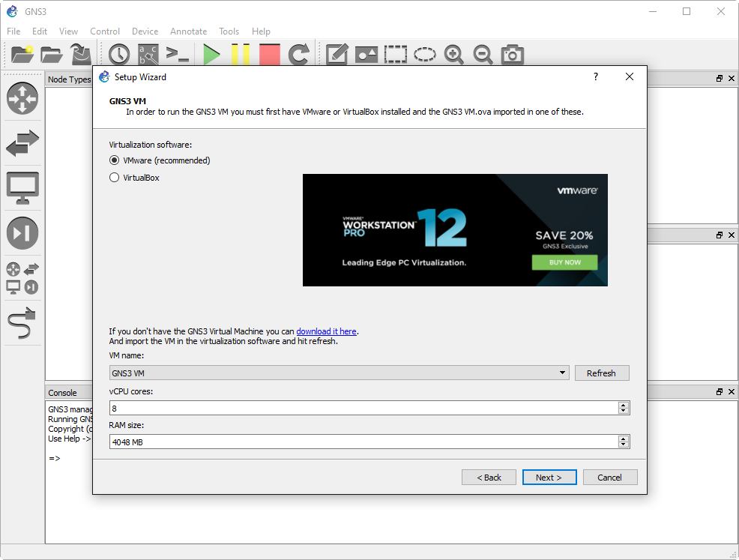Cancel the Setup Wizard

[610, 477]
